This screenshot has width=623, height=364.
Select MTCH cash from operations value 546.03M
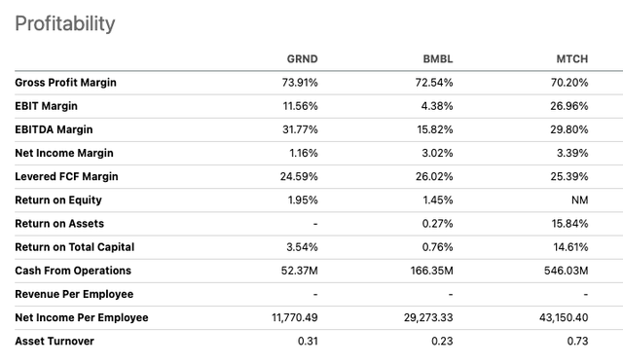566,271
